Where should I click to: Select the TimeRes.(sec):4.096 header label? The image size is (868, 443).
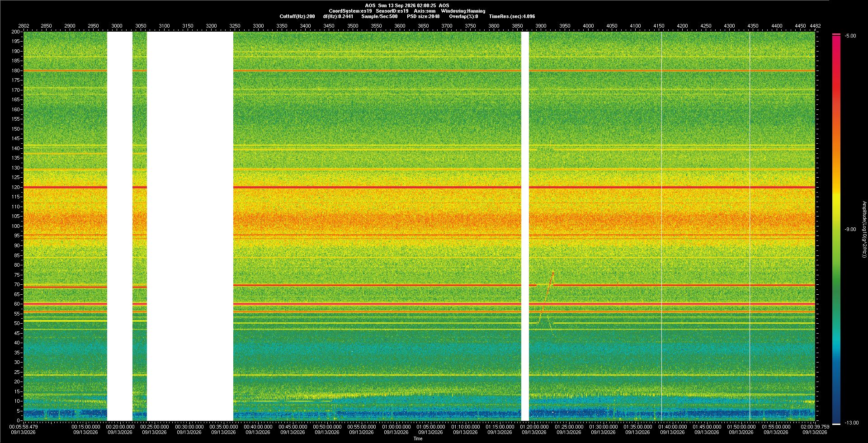tap(512, 16)
